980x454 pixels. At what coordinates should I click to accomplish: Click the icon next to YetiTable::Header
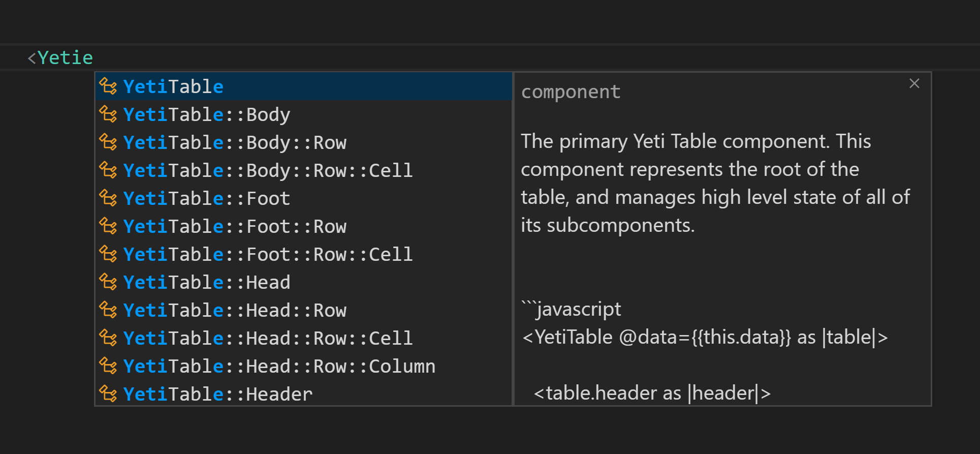tap(108, 394)
